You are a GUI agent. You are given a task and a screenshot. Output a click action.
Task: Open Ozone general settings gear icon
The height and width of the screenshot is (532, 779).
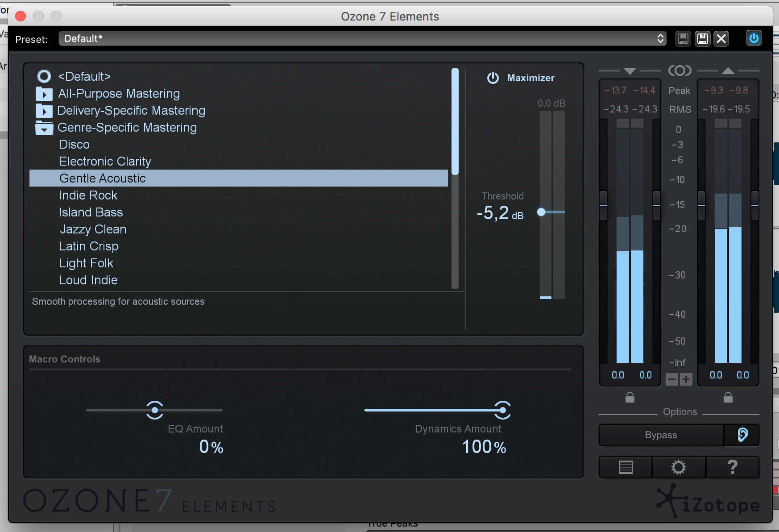[679, 467]
